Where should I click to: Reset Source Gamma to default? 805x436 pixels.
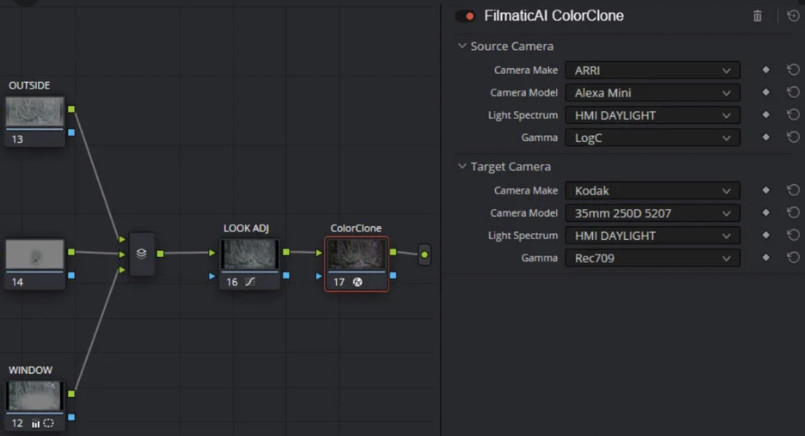click(793, 137)
